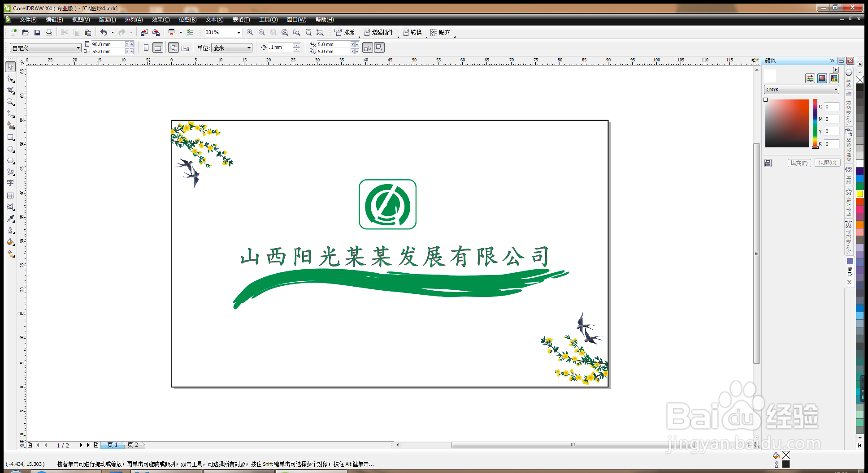The image size is (868, 473).
Task: Switch page to landscape orientation
Action: coord(158,47)
